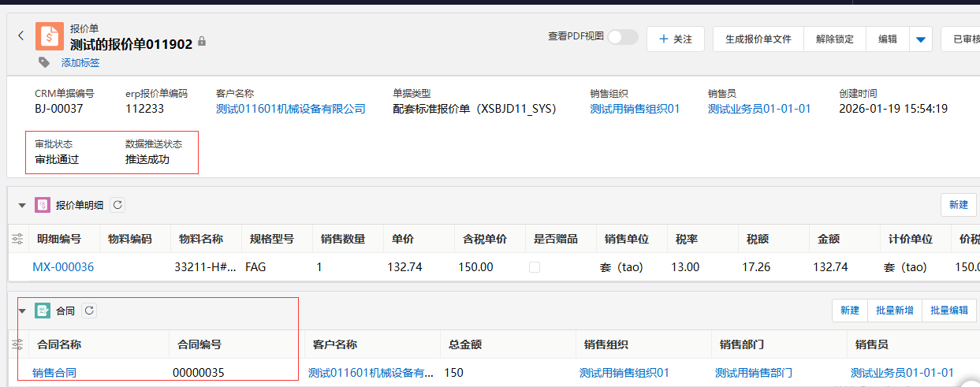Click the orange quotation document icon
This screenshot has width=980, height=387.
coord(49,36)
